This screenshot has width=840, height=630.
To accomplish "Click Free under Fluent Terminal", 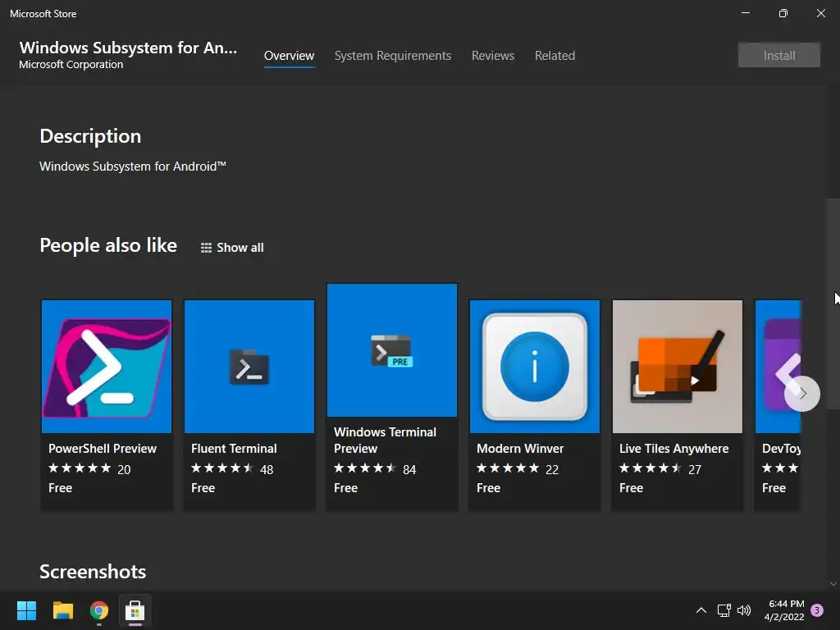I will click(203, 488).
